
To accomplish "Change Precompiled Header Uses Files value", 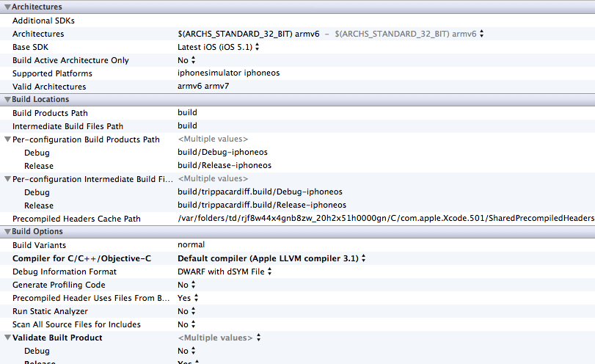I will [x=188, y=298].
